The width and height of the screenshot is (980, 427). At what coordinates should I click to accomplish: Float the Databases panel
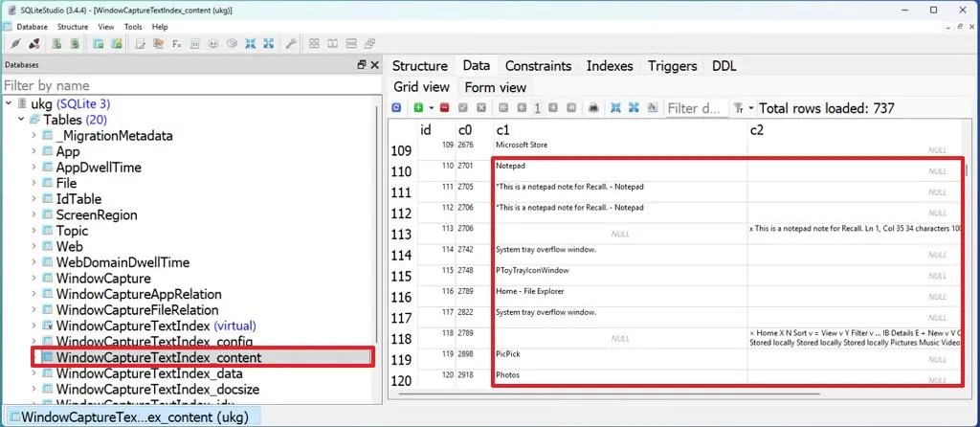(x=361, y=64)
